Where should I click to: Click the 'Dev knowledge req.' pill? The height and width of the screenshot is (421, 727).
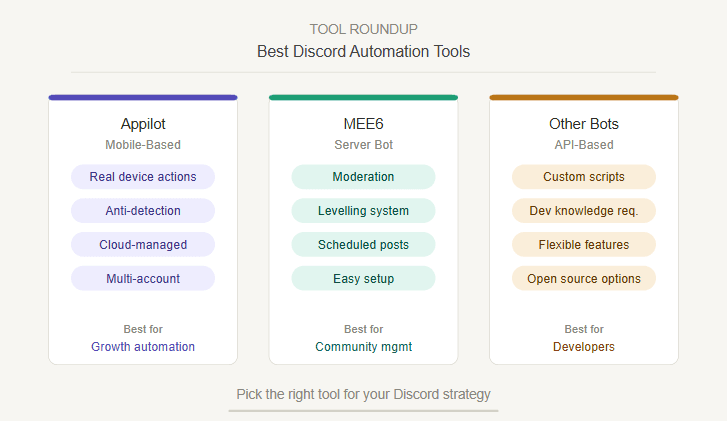(584, 210)
